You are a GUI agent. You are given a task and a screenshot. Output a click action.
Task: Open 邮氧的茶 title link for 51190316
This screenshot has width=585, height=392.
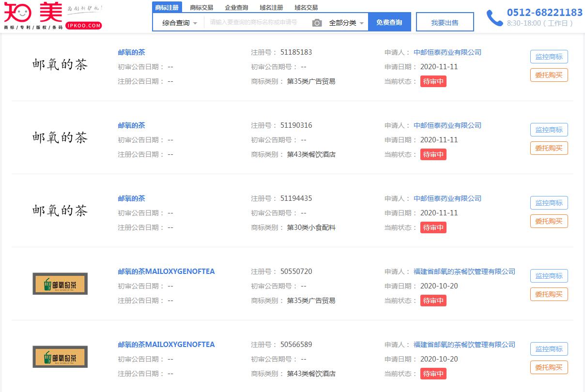click(x=131, y=125)
